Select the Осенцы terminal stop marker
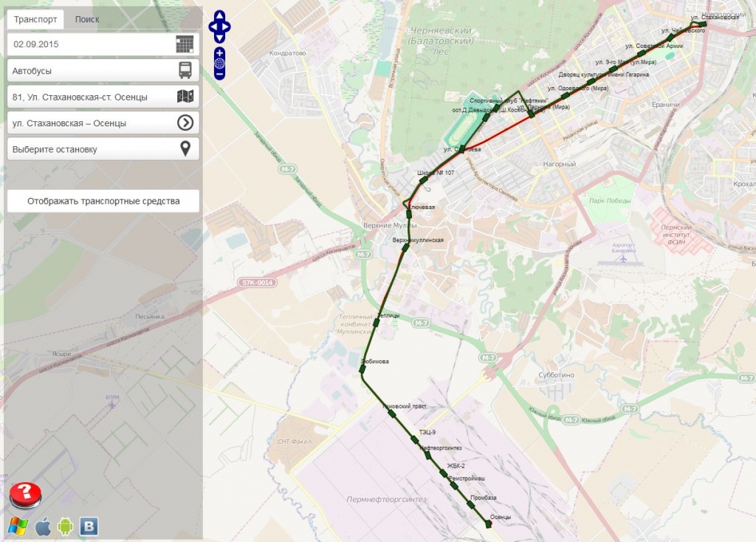The image size is (756, 542). point(489,524)
